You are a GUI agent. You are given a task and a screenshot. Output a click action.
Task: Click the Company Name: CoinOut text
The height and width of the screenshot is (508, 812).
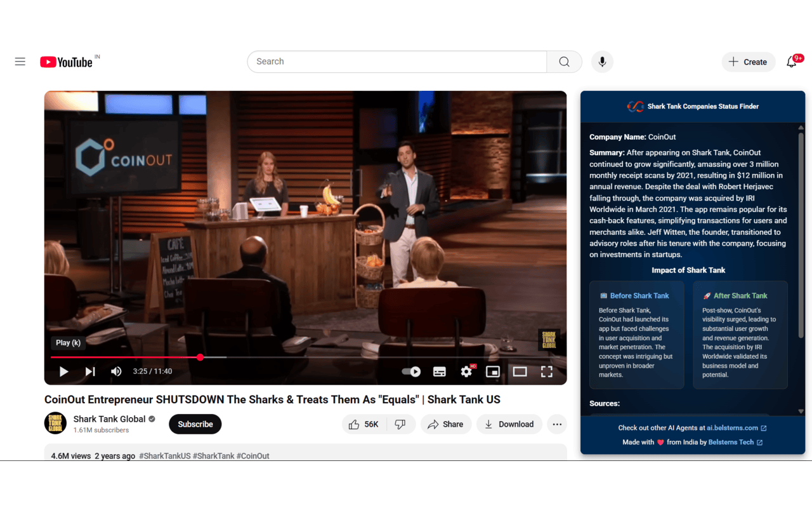pos(632,137)
